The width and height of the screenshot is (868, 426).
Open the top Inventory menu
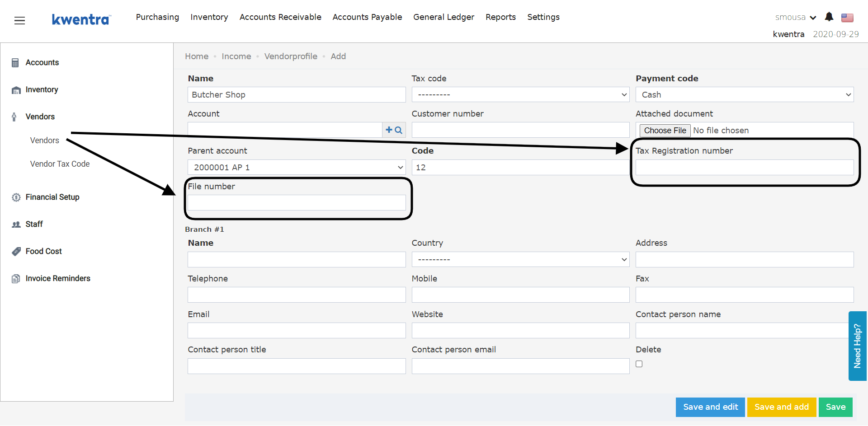pos(209,17)
